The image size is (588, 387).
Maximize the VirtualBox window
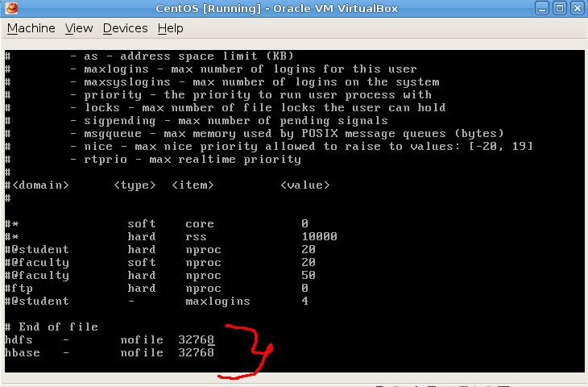560,8
